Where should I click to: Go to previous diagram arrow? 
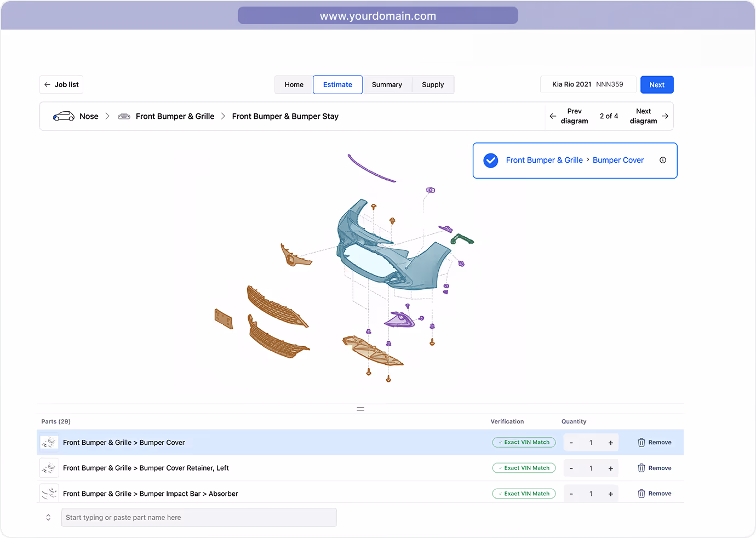coord(553,116)
